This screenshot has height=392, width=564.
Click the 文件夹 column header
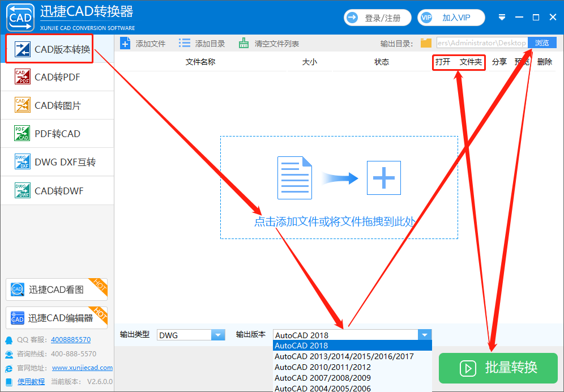(x=471, y=62)
